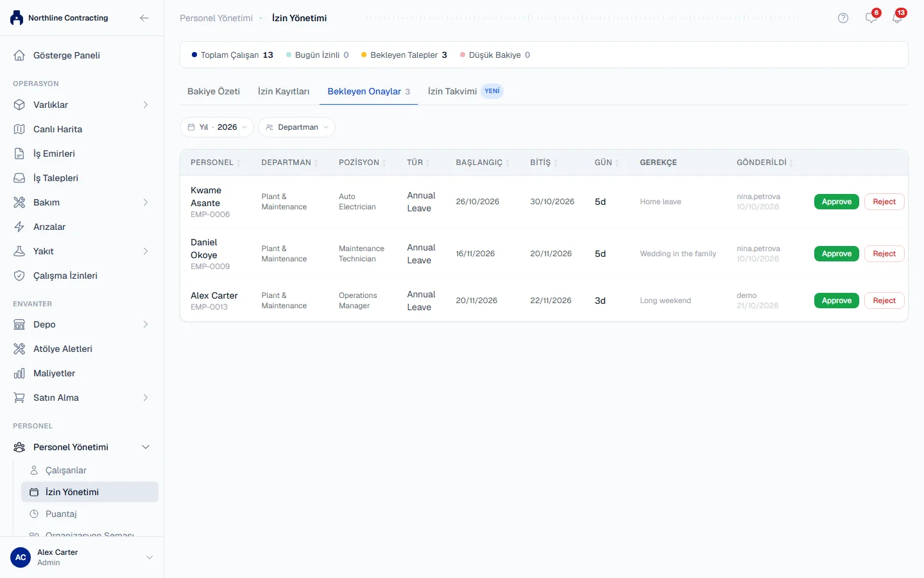This screenshot has width=924, height=578.
Task: Switch to the Bakiye Özeti tab
Action: 214,91
